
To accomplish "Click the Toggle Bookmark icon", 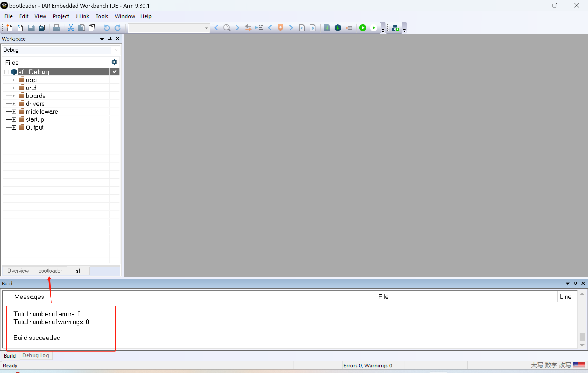I will [x=280, y=28].
